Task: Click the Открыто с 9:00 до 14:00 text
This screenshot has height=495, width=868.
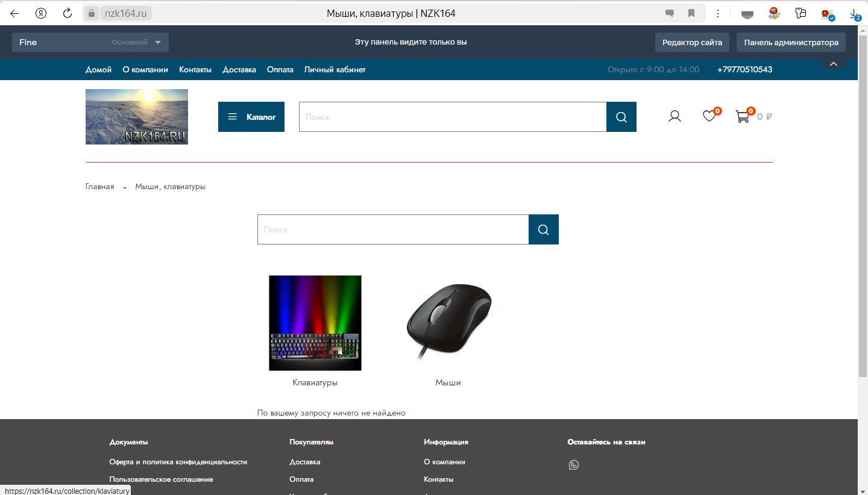Action: (653, 70)
